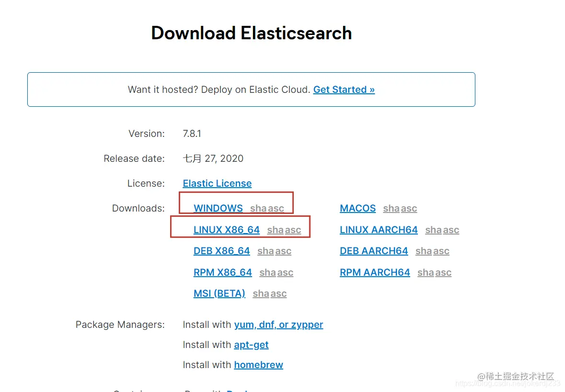Click the Want it hosted? banner text
The height and width of the screenshot is (392, 565).
click(x=219, y=90)
